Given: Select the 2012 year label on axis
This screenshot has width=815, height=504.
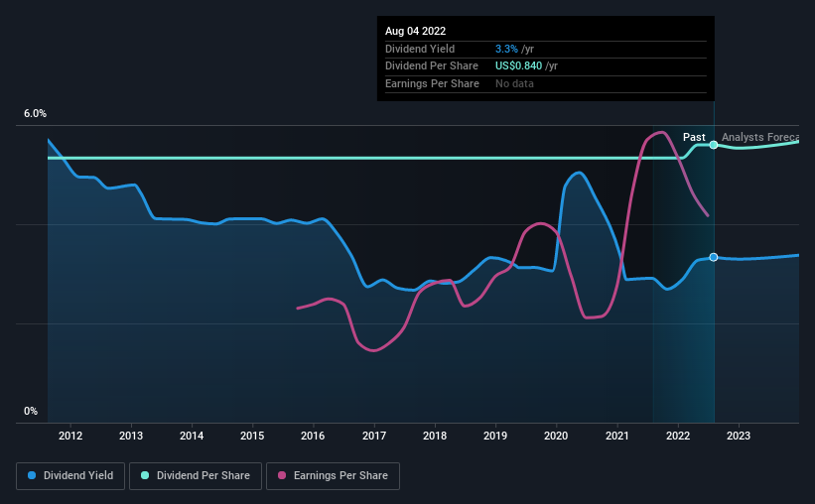Looking at the screenshot, I should click(70, 436).
